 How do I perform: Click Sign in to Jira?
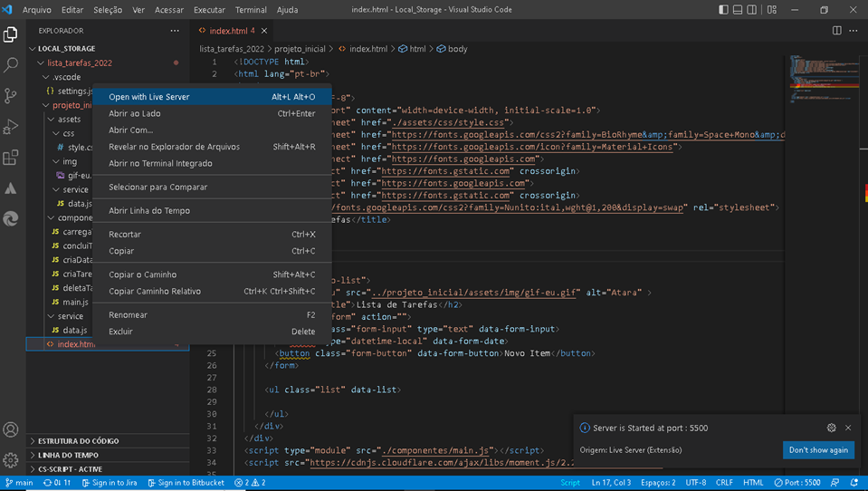click(110, 483)
